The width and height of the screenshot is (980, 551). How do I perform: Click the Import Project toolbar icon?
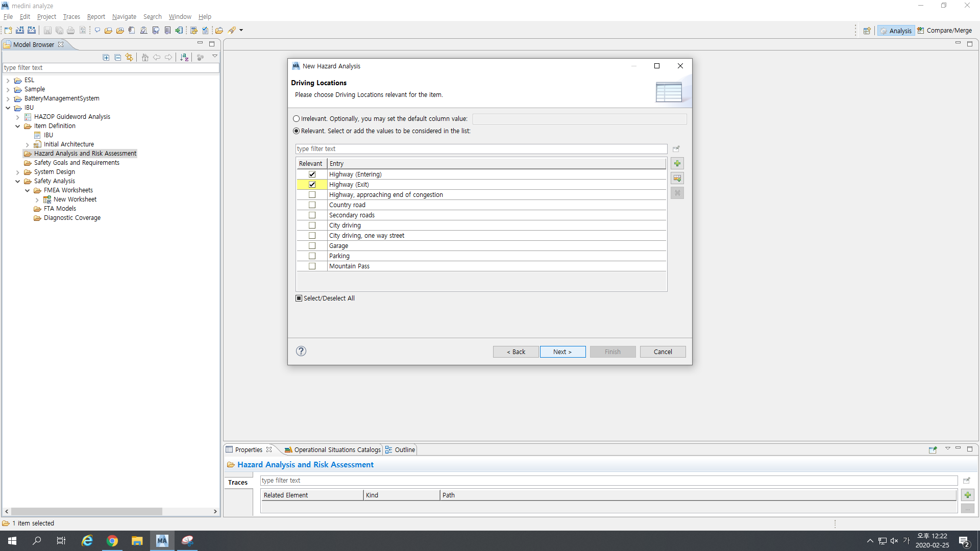20,31
